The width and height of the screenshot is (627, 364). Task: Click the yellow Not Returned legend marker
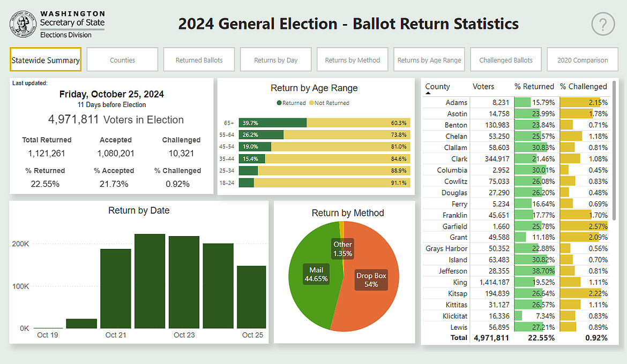pyautogui.click(x=311, y=103)
